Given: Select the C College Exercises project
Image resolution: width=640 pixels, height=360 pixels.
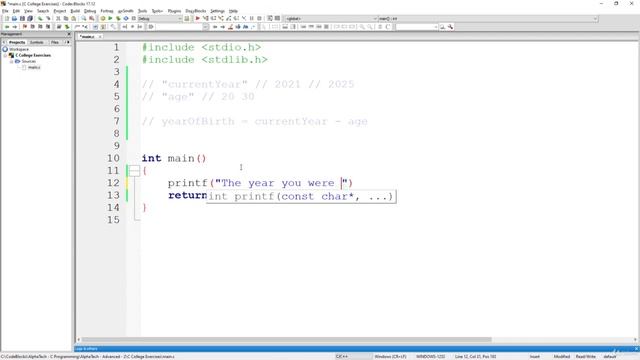Looking at the screenshot, I should click(33, 55).
